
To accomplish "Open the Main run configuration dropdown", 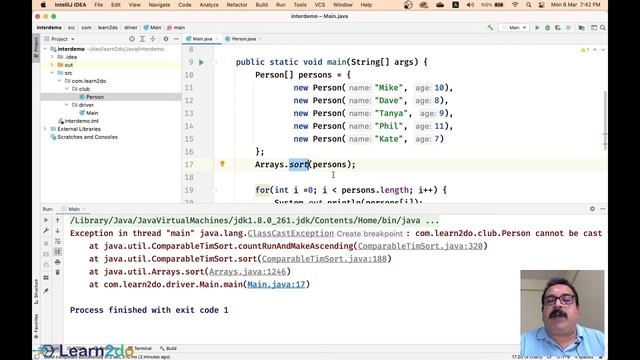I will pyautogui.click(x=515, y=28).
